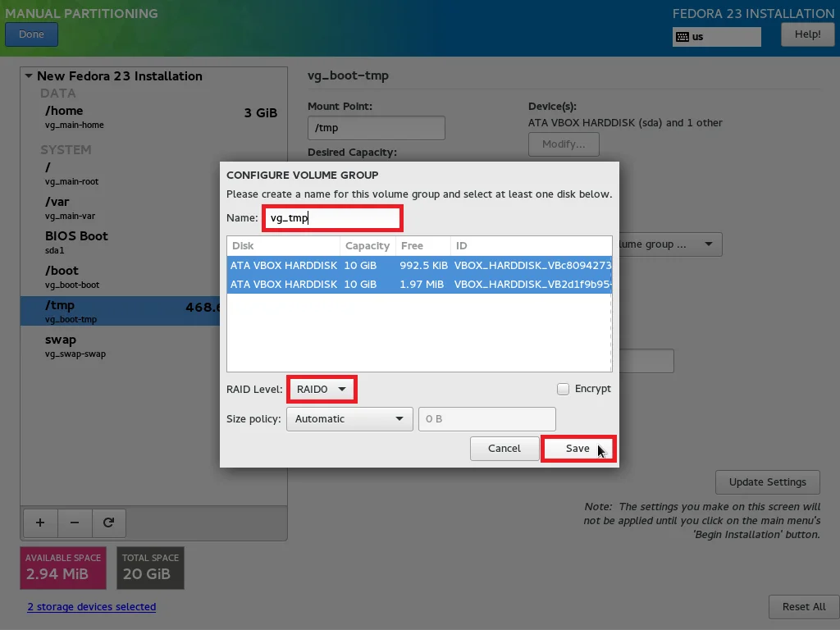Click the AVAILABLE SPACE 2.94 MiB indicator
The height and width of the screenshot is (630, 840).
tap(63, 568)
